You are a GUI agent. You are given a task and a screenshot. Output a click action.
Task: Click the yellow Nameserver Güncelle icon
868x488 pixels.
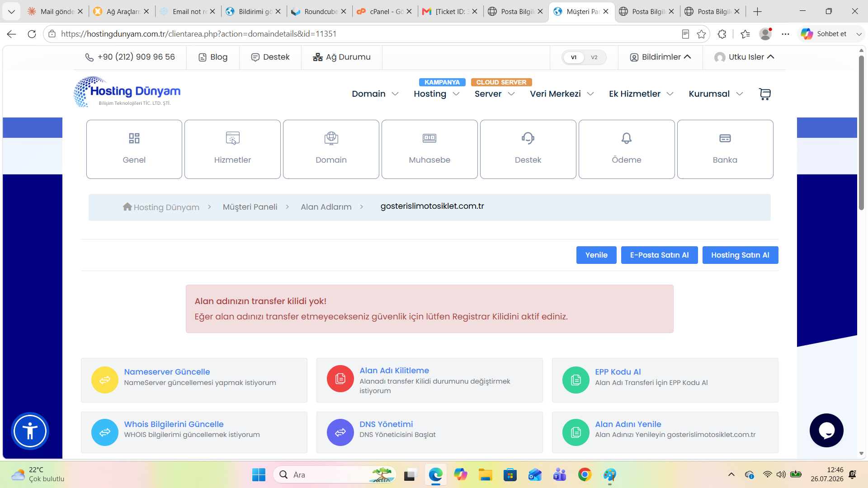[x=105, y=380]
